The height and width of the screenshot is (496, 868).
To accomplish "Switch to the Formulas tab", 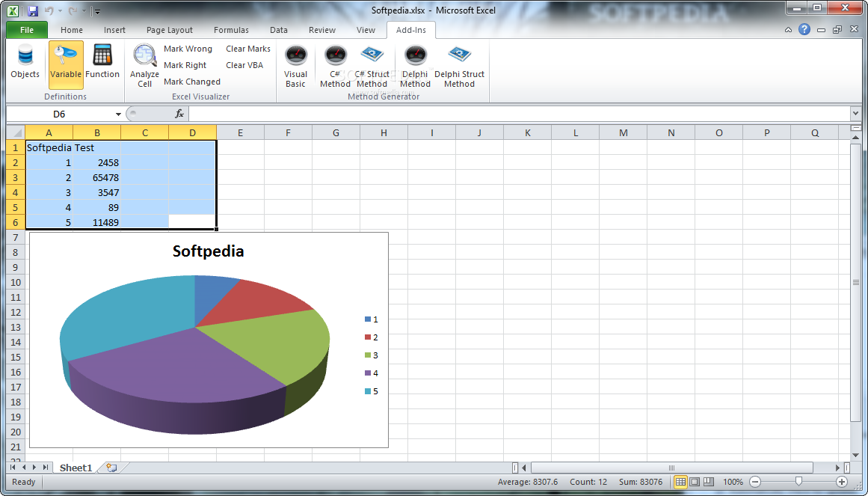I will pyautogui.click(x=232, y=30).
